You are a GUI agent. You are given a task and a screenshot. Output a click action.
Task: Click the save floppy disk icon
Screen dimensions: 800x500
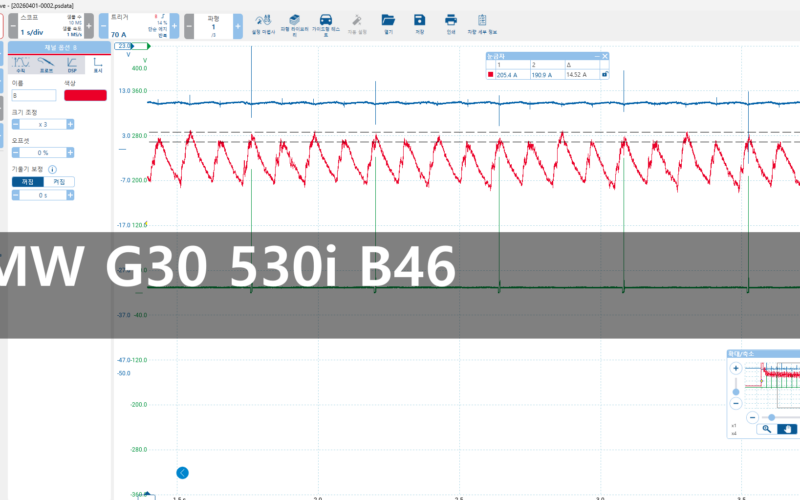419,20
